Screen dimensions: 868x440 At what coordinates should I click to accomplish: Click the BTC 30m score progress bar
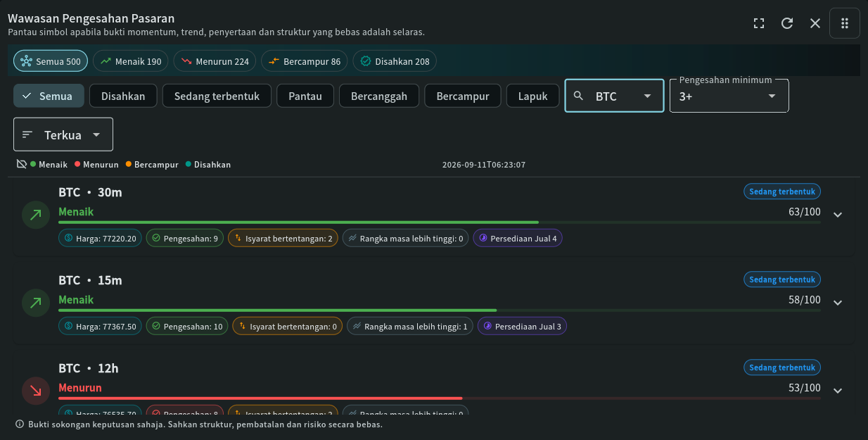coord(440,222)
